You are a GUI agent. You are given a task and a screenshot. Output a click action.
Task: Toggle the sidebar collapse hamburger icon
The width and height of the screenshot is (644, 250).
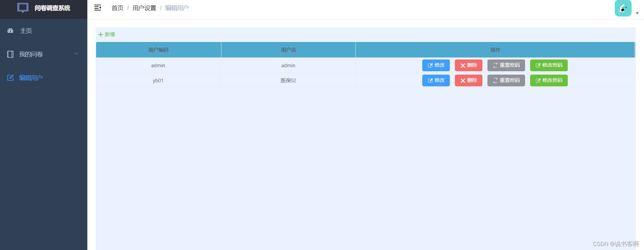[x=98, y=8]
